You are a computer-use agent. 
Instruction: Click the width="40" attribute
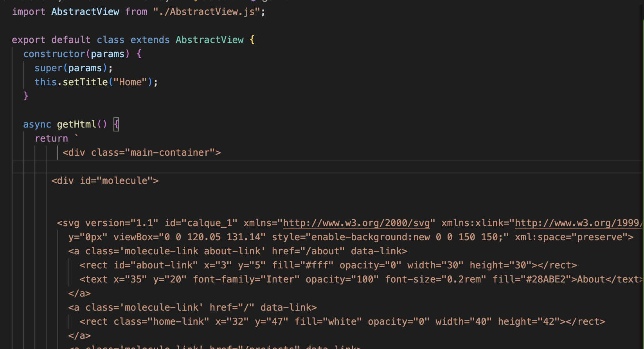[x=464, y=322]
